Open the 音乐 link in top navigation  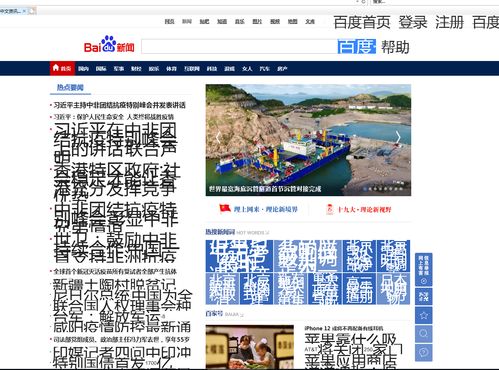pyautogui.click(x=240, y=21)
